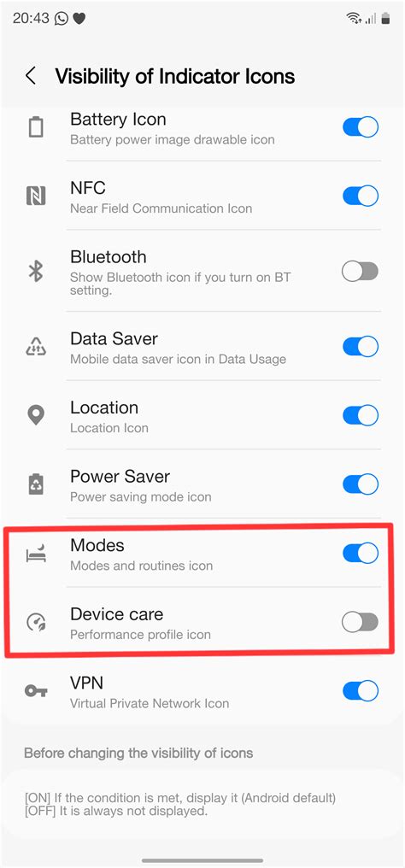The image size is (405, 868).
Task: Tap the Visibility of Indicator Icons title
Action: pyautogui.click(x=175, y=76)
